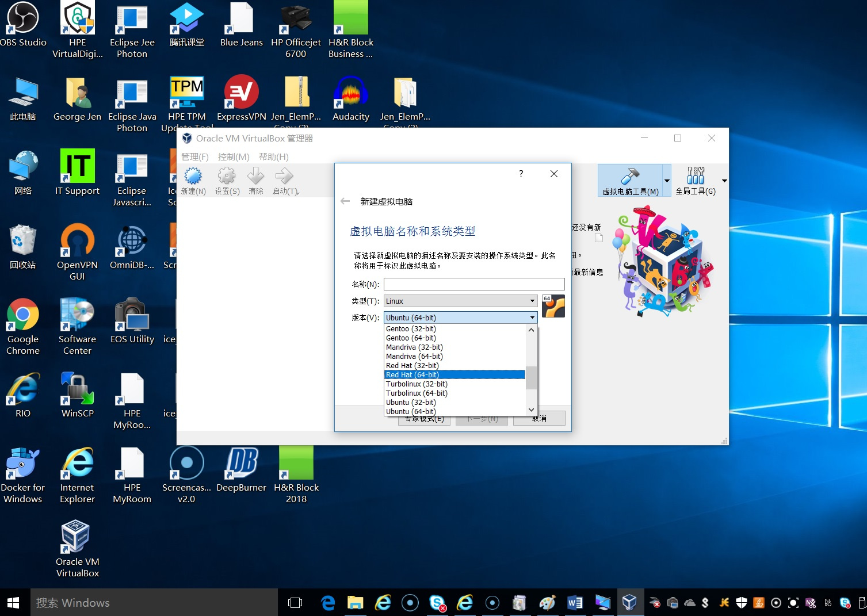Expand the Machine Tools dropdown arrow
Viewport: 867px width, 616px height.
pos(667,181)
